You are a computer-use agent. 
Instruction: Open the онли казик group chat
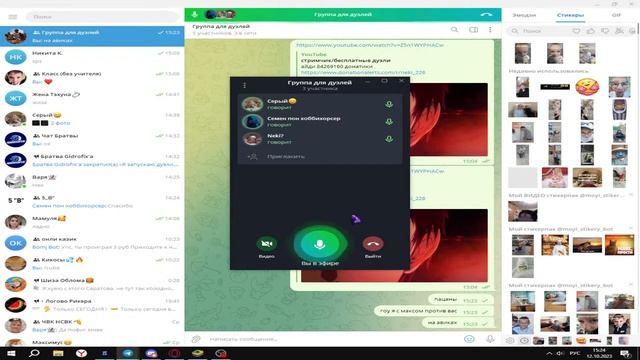[92, 243]
